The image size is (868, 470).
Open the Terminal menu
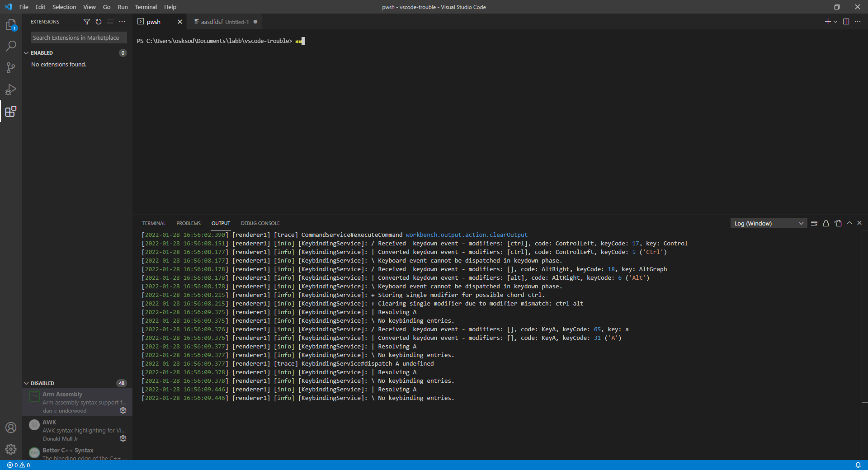(145, 7)
